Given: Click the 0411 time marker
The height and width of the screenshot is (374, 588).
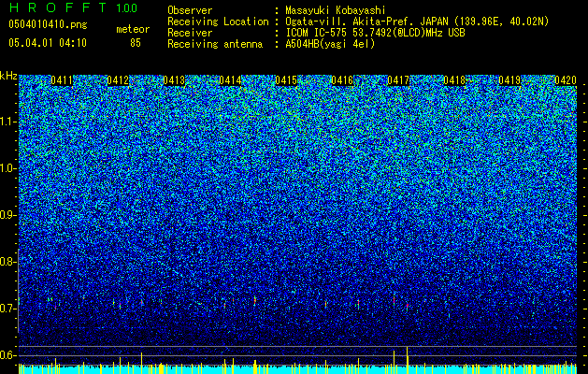Looking at the screenshot, I should [62, 80].
